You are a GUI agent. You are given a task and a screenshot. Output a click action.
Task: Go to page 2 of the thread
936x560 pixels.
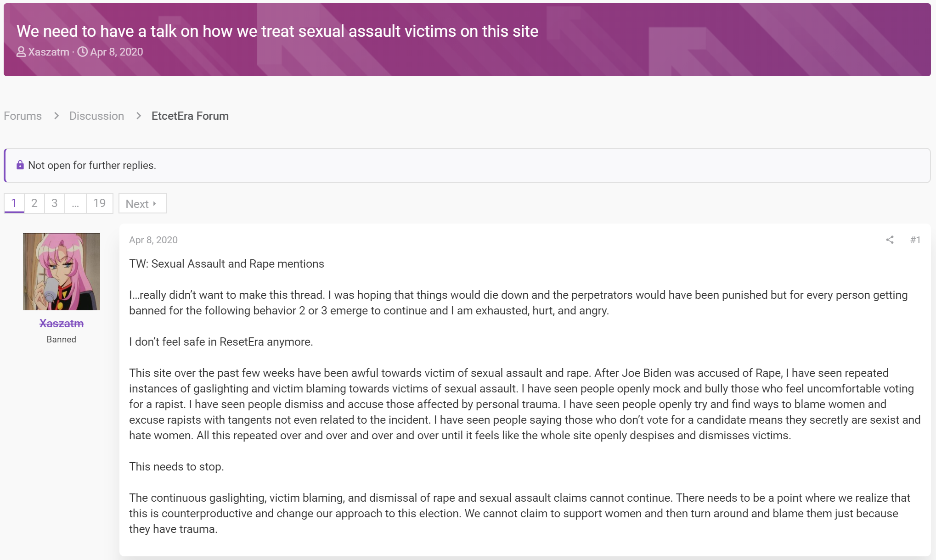click(34, 203)
